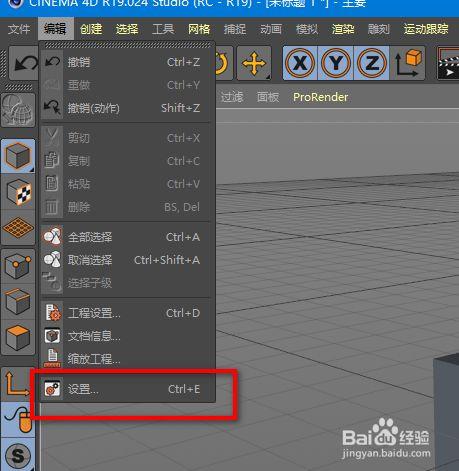Viewport: 459px width, 471px height.
Task: Open the 文件 menu
Action: [x=19, y=29]
